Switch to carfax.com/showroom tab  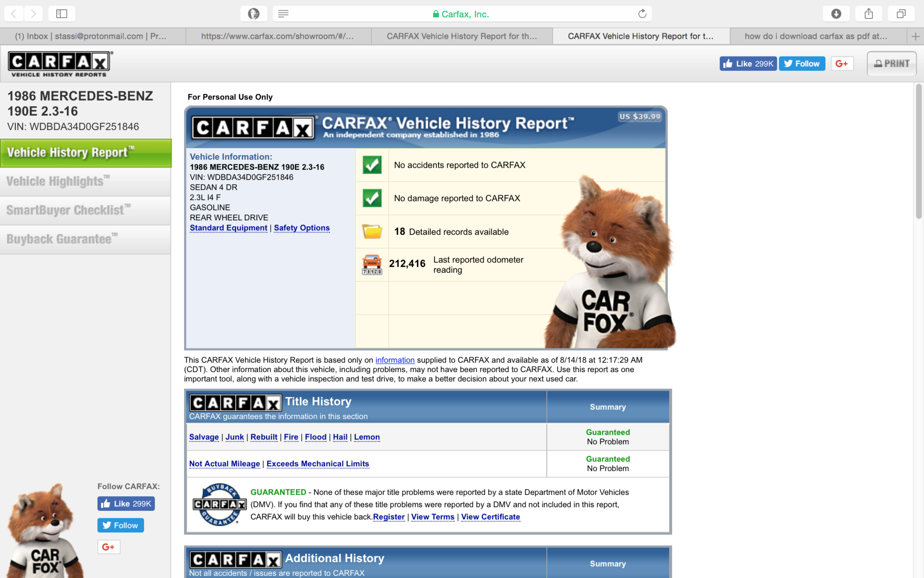tap(278, 36)
